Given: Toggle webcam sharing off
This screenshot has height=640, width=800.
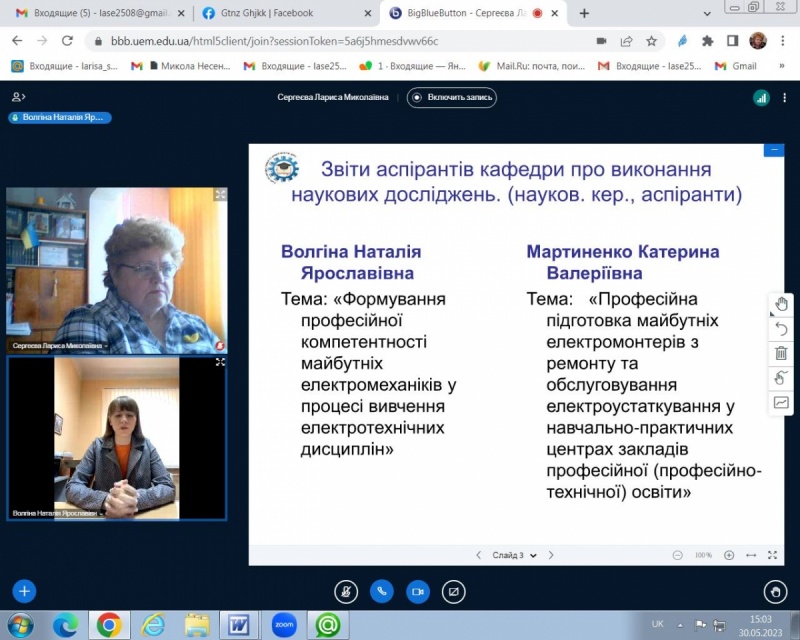Looking at the screenshot, I should click(418, 590).
